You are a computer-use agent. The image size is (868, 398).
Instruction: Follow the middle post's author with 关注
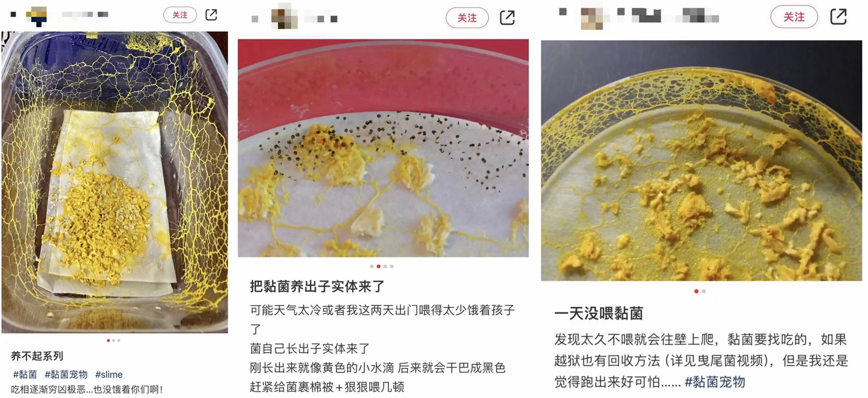(467, 18)
